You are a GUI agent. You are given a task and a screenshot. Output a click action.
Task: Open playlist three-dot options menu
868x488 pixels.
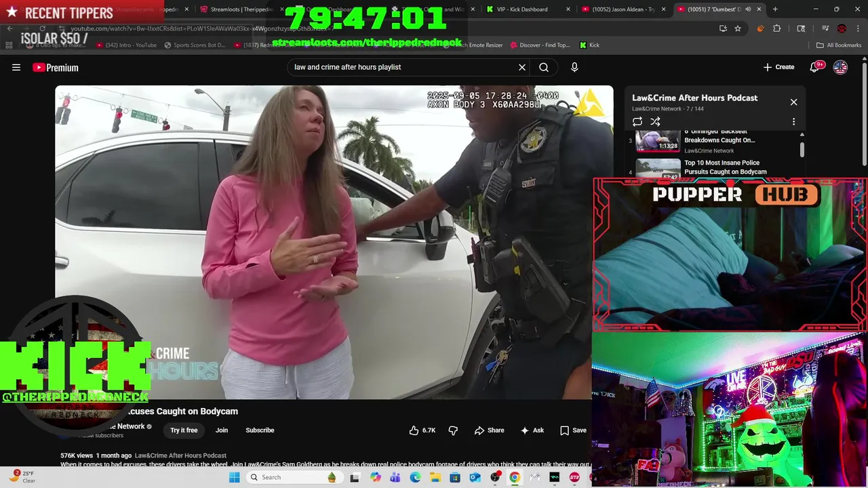point(793,122)
